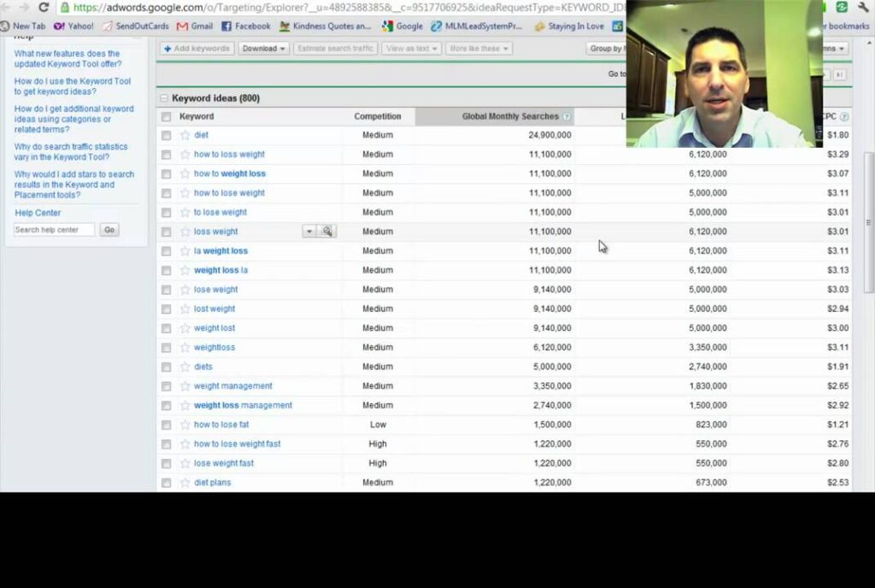The image size is (875, 588).
Task: Click help icon beside Global Monthly Searches
Action: 567,116
